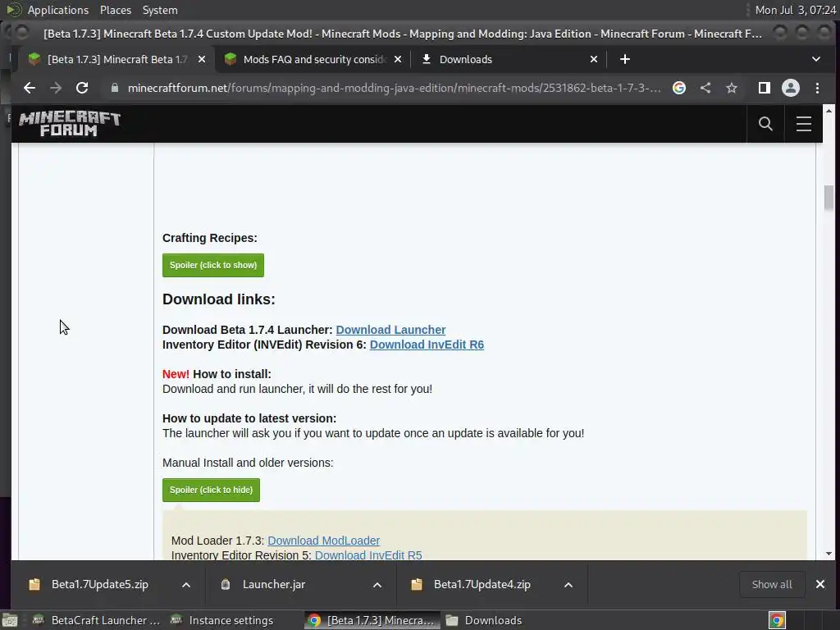Image resolution: width=840 pixels, height=630 pixels.
Task: Click the Chrome taskbar window entry
Action: pyautogui.click(x=372, y=620)
